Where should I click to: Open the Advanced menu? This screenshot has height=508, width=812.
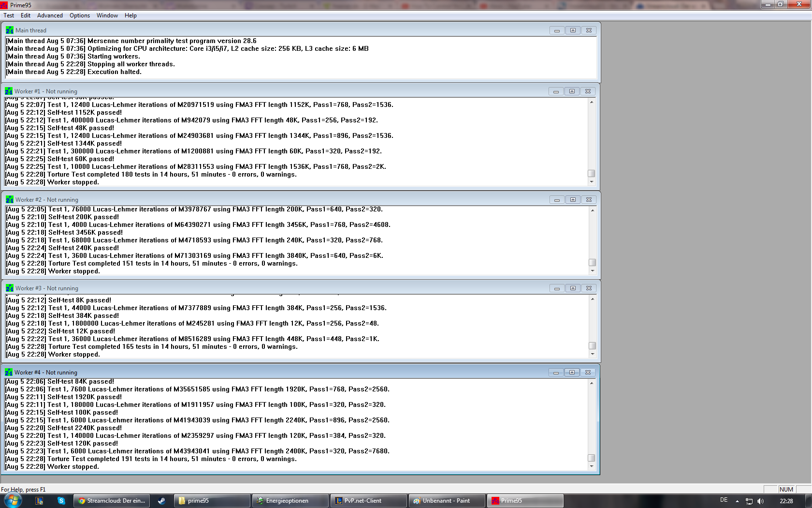pyautogui.click(x=50, y=15)
